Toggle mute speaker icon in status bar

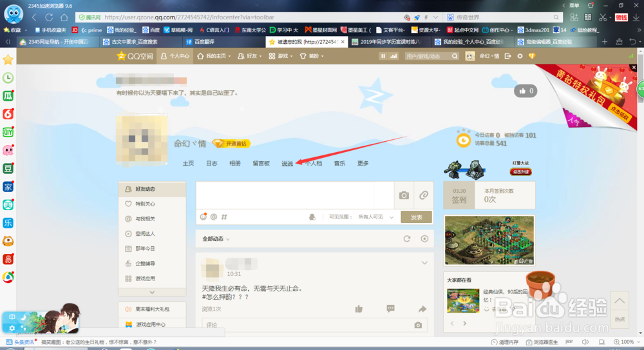click(585, 342)
